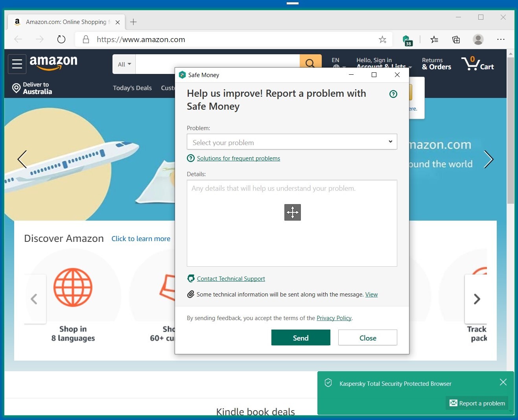This screenshot has width=518, height=420.
Task: Open Returns & Orders
Action: tap(437, 63)
